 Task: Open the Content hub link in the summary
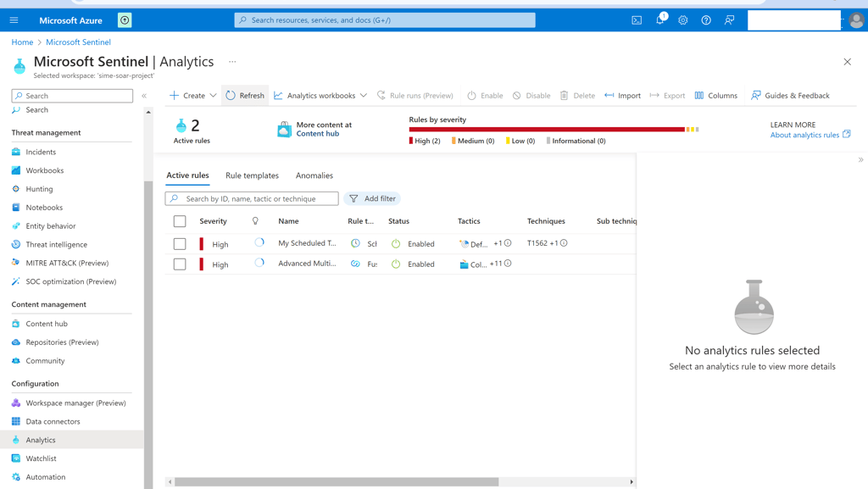[318, 134]
